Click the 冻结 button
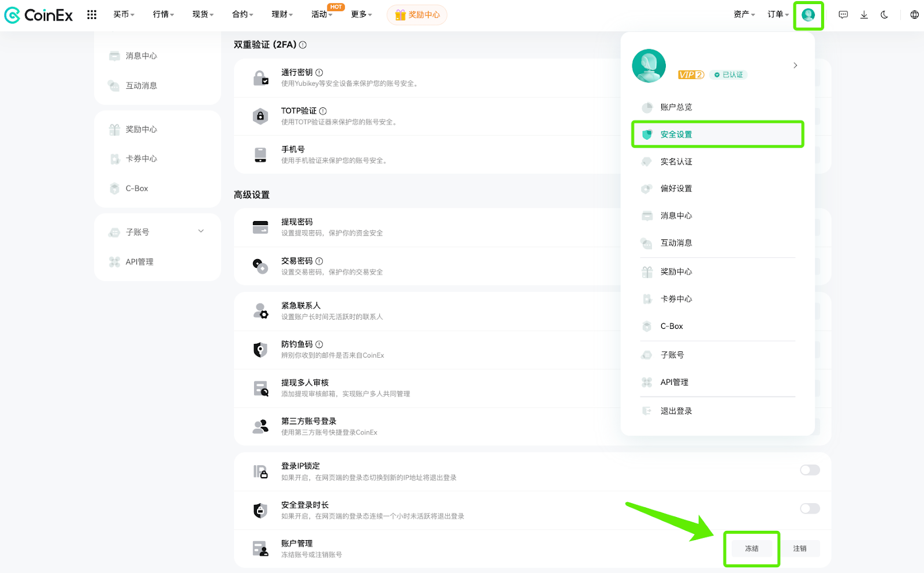The image size is (924, 573). (751, 548)
